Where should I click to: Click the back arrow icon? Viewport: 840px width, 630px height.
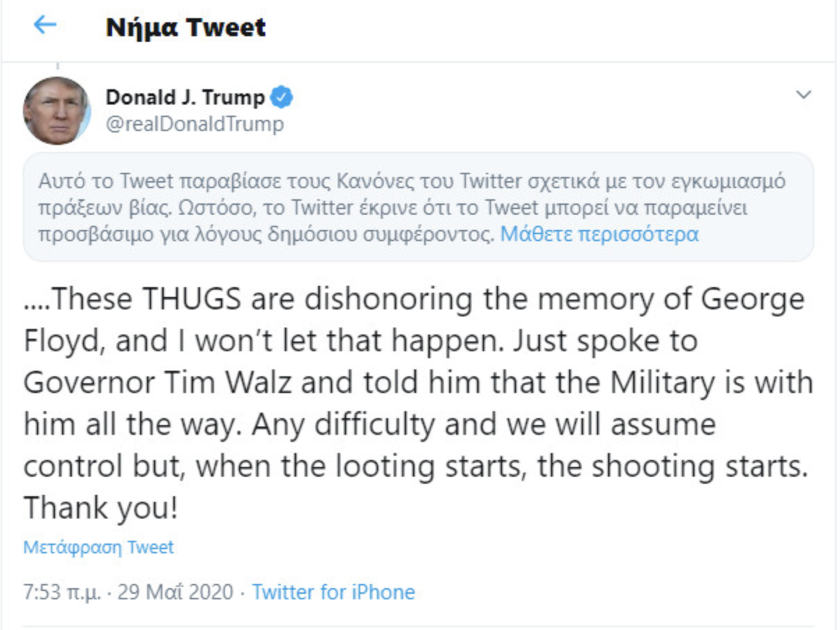(45, 26)
